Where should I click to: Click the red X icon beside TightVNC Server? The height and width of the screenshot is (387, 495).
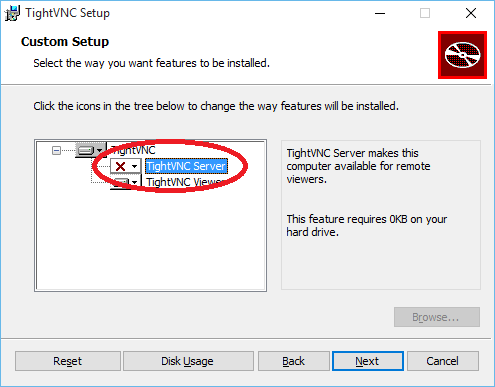(x=120, y=166)
